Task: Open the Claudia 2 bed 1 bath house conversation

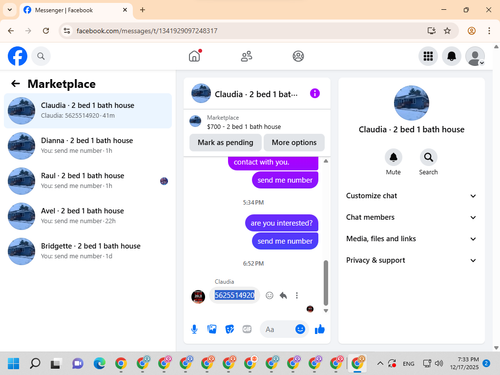Action: 88,111
